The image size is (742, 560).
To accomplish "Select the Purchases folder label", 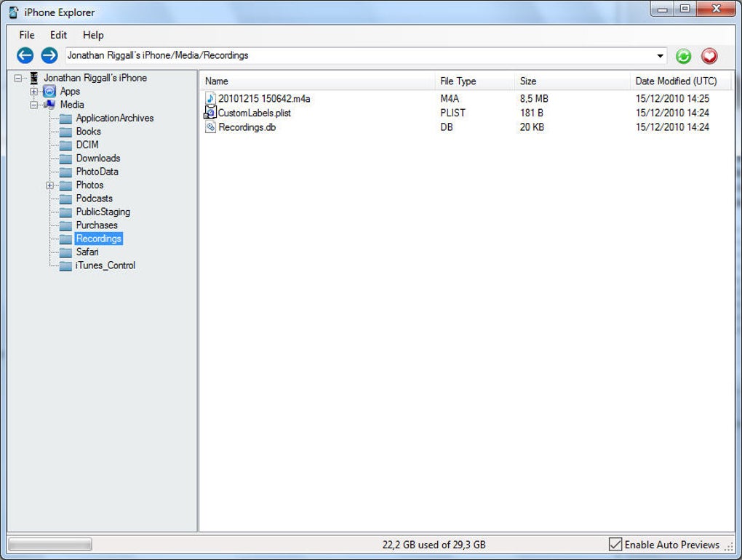I will pyautogui.click(x=97, y=225).
